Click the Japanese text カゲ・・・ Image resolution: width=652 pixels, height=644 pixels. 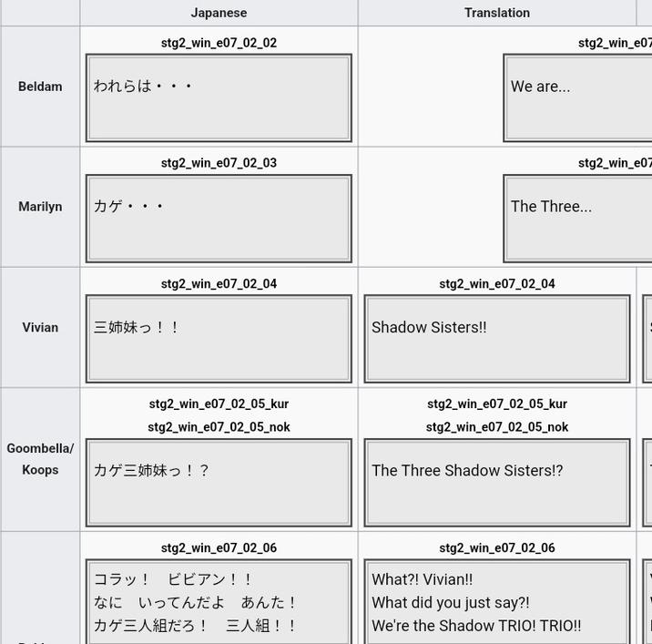(128, 207)
